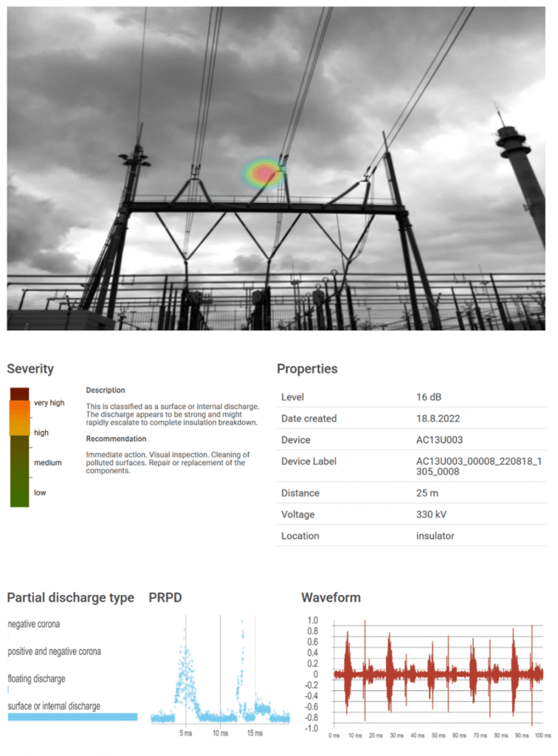Screen dimensions: 558x756
Task: Click the Description text paragraph
Action: coord(173,414)
